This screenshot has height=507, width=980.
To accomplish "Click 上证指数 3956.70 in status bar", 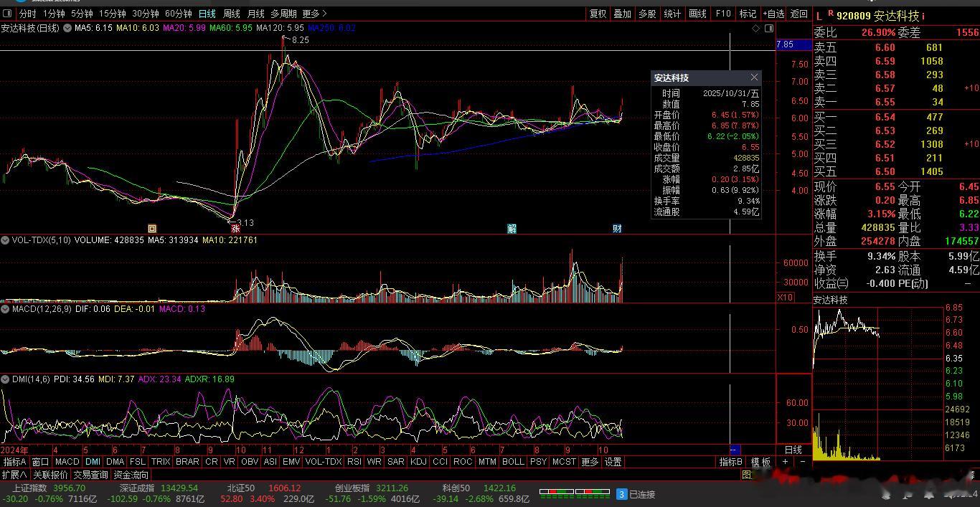I will click(49, 488).
